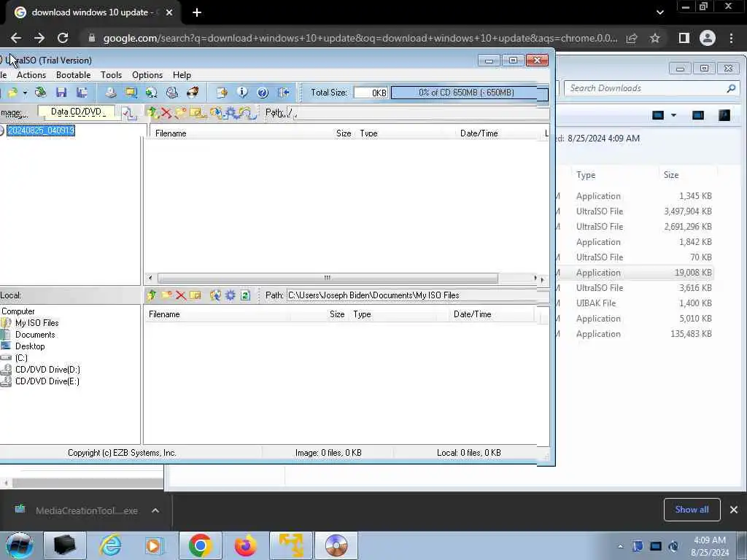Click Chrome bookmark star icon
747x560 pixels.
coord(655,38)
